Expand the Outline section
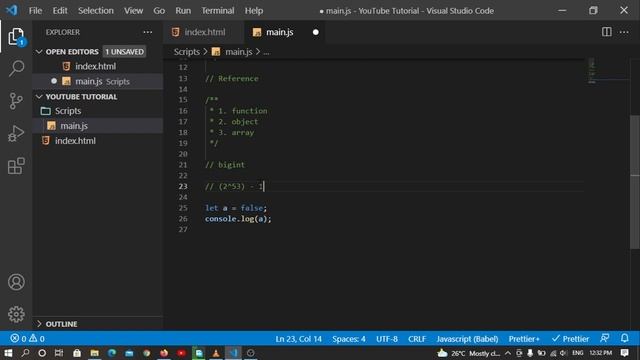 (39, 324)
